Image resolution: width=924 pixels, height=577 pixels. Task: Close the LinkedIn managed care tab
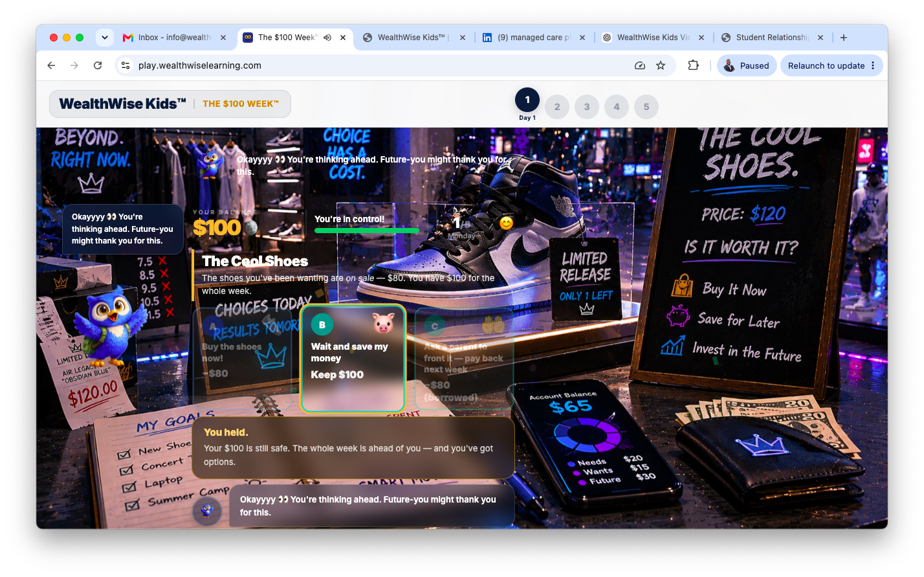click(582, 38)
